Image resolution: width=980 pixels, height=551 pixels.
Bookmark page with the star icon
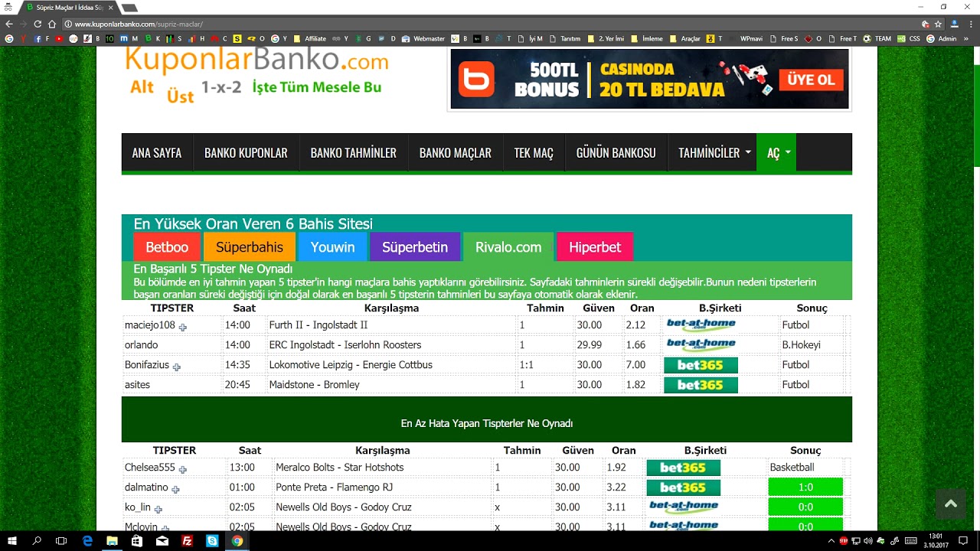938,24
